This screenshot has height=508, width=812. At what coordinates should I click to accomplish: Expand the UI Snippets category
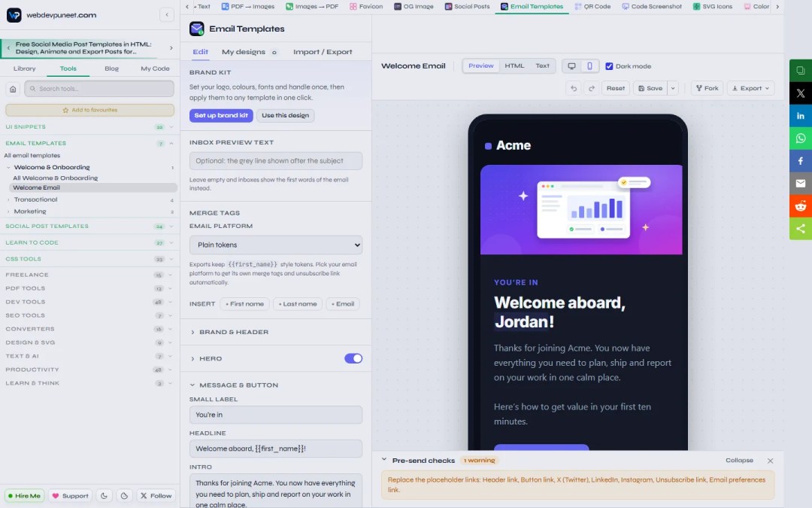[x=88, y=126]
